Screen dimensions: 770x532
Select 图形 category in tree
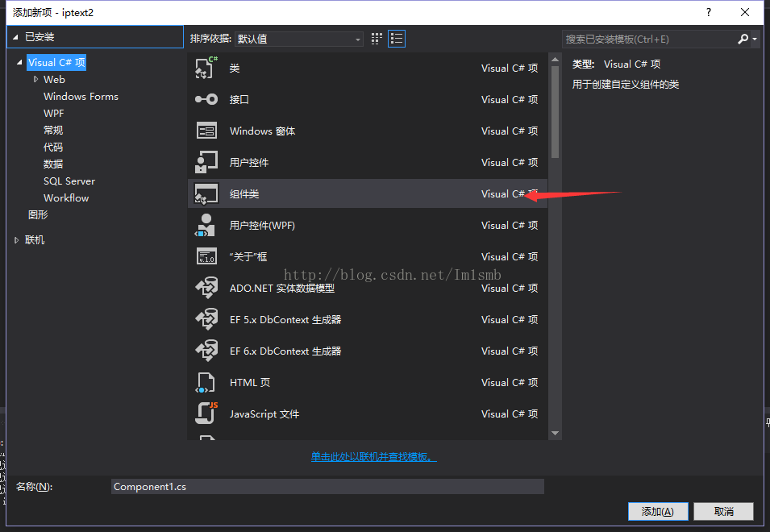[x=38, y=214]
